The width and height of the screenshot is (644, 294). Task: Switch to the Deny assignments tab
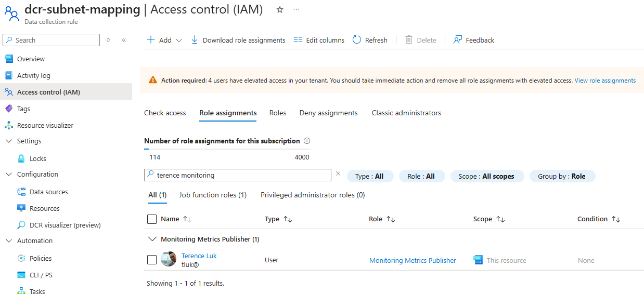[328, 113]
